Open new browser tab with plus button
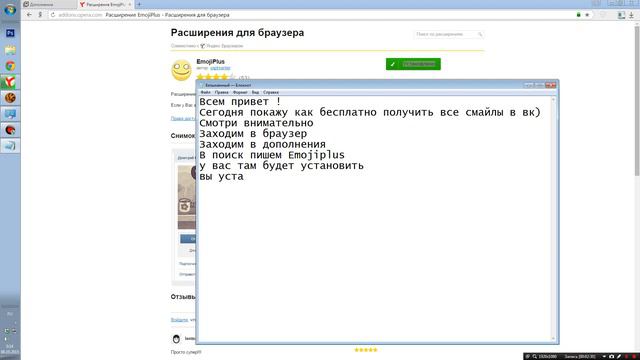The image size is (640, 360). click(139, 4)
